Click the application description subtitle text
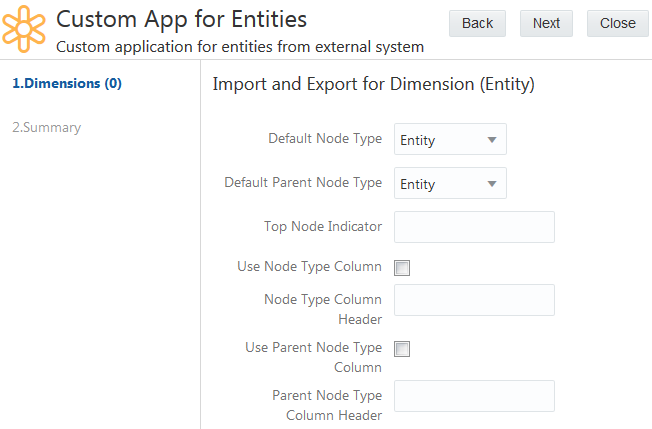 [240, 47]
